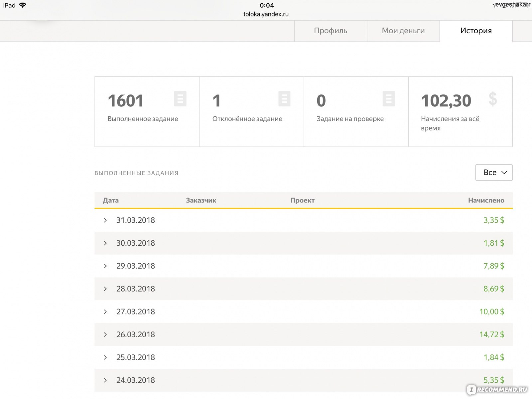
Task: Tap the iPad label in status bar
Action: click(9, 5)
